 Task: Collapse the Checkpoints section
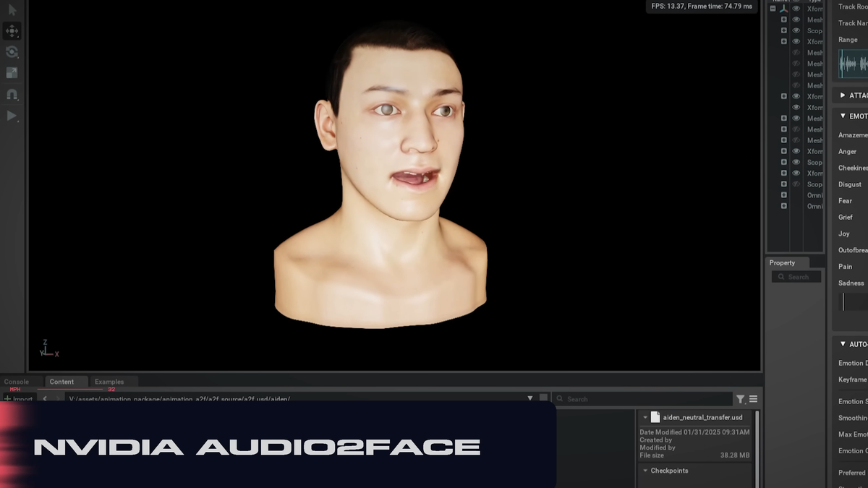coord(645,471)
